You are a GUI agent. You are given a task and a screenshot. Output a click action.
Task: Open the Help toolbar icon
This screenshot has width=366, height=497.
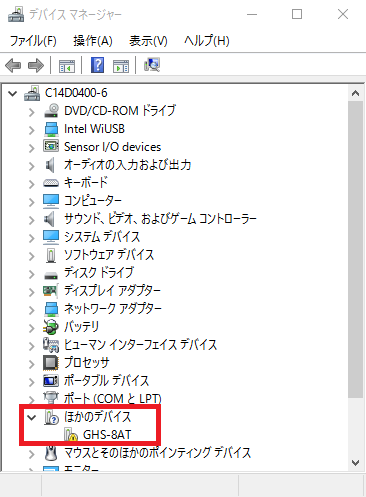coord(98,65)
